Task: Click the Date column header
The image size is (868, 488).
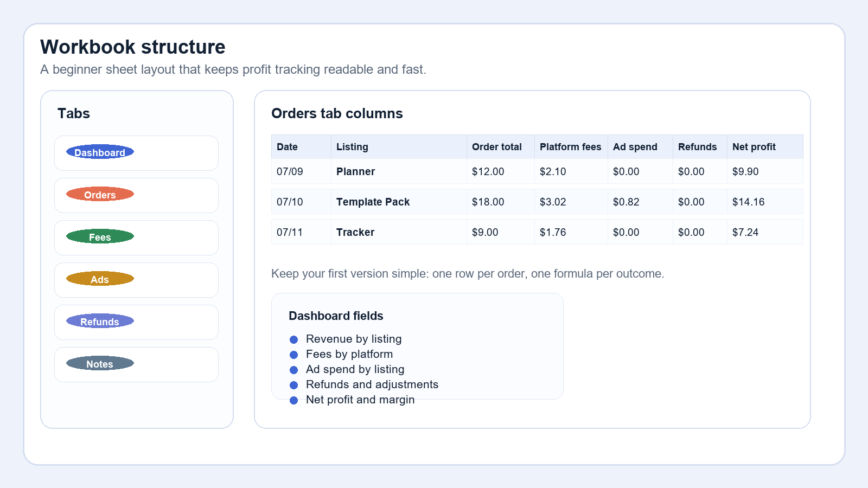Action: pyautogui.click(x=301, y=147)
